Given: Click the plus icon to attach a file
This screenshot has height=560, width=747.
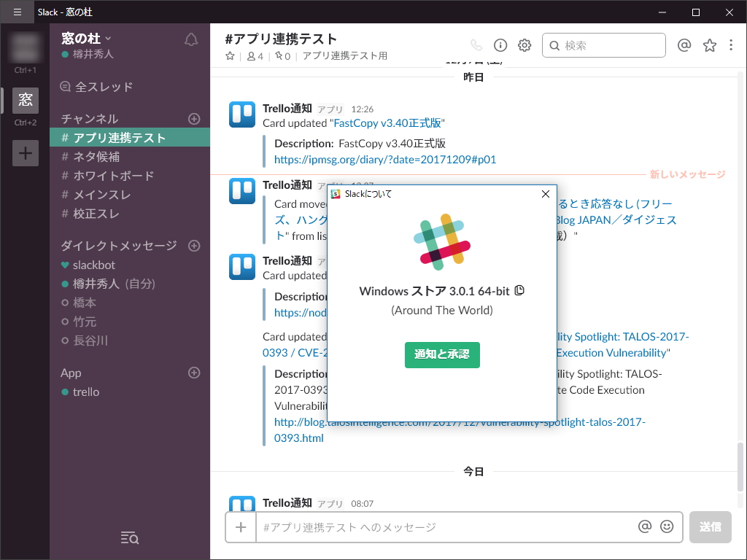Looking at the screenshot, I should point(240,526).
